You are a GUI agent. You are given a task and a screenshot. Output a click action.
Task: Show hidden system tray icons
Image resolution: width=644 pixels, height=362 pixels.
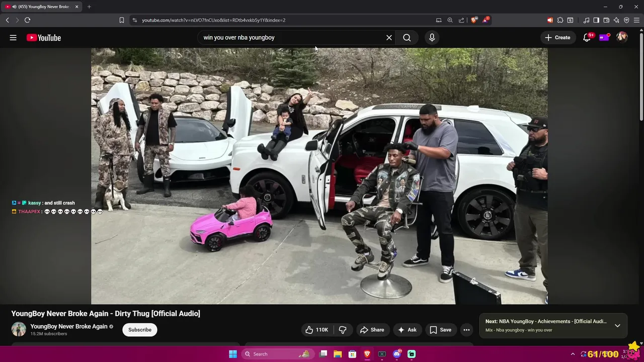click(x=573, y=354)
